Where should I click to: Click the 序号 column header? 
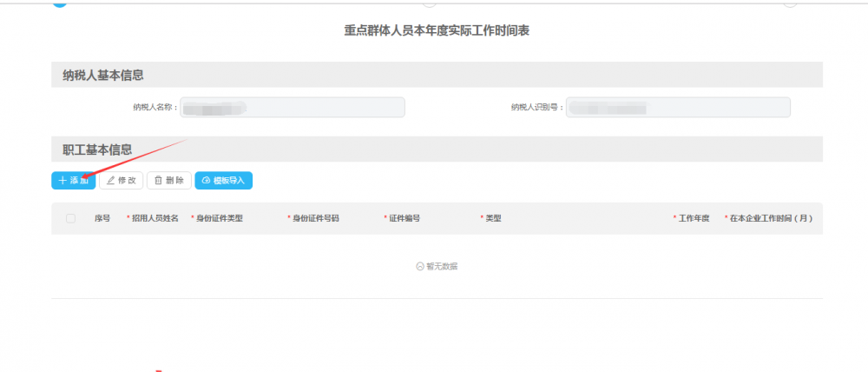tap(102, 218)
